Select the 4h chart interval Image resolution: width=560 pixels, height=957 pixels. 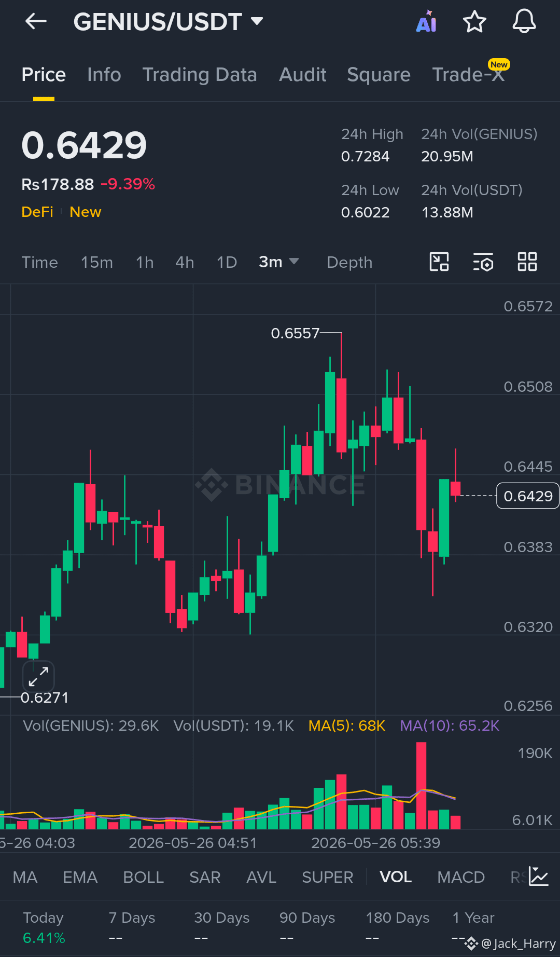[x=185, y=262]
